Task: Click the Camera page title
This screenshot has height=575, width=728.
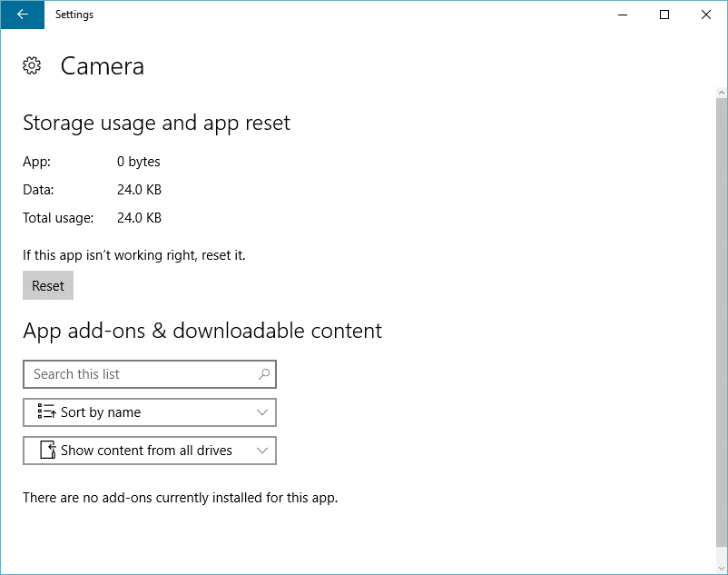Action: tap(102, 65)
